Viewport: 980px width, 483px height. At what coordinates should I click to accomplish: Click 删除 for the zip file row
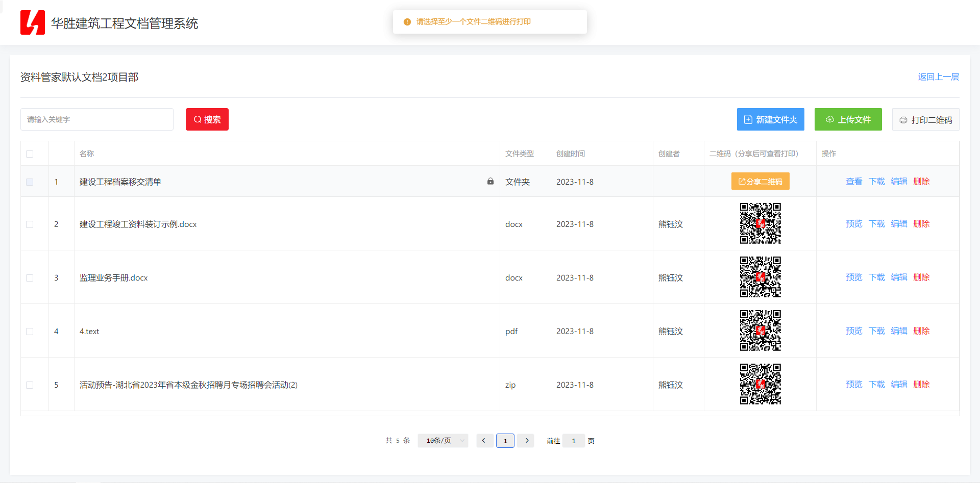pos(921,384)
